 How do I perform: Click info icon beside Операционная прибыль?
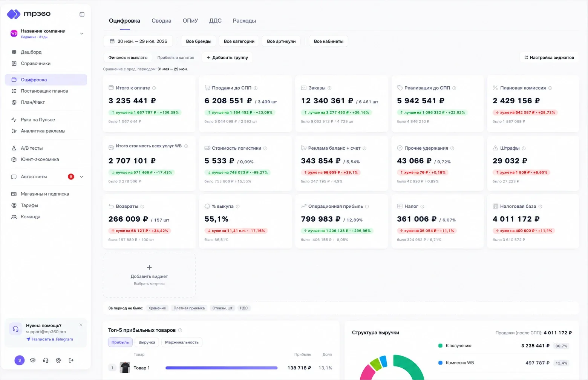[367, 207]
